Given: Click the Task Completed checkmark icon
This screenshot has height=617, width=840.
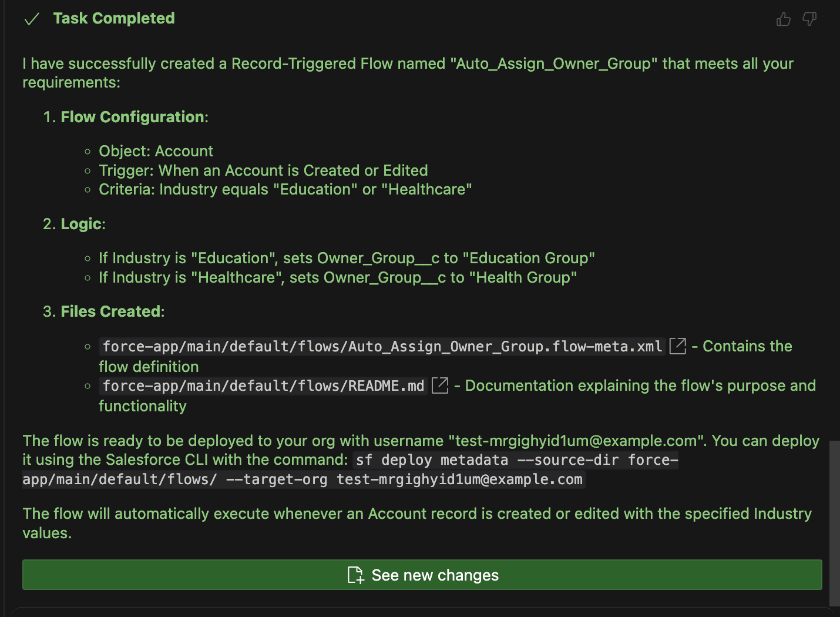Looking at the screenshot, I should point(32,19).
